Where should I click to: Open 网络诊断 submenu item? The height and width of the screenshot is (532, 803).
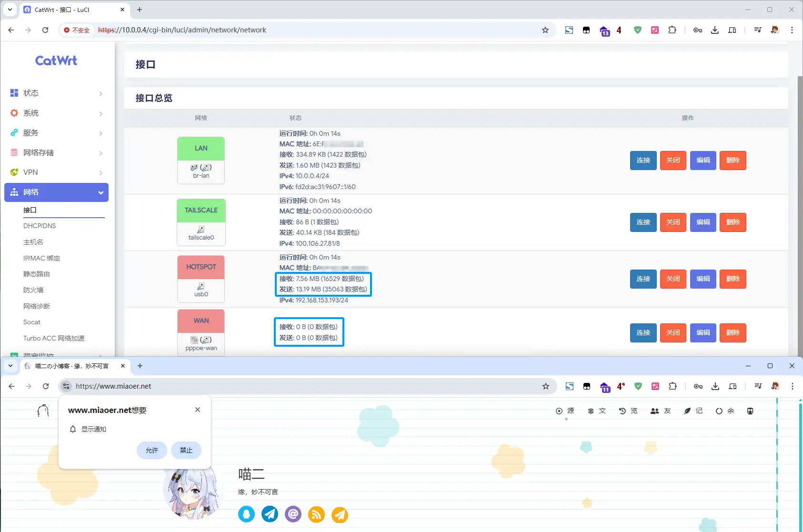(x=37, y=306)
